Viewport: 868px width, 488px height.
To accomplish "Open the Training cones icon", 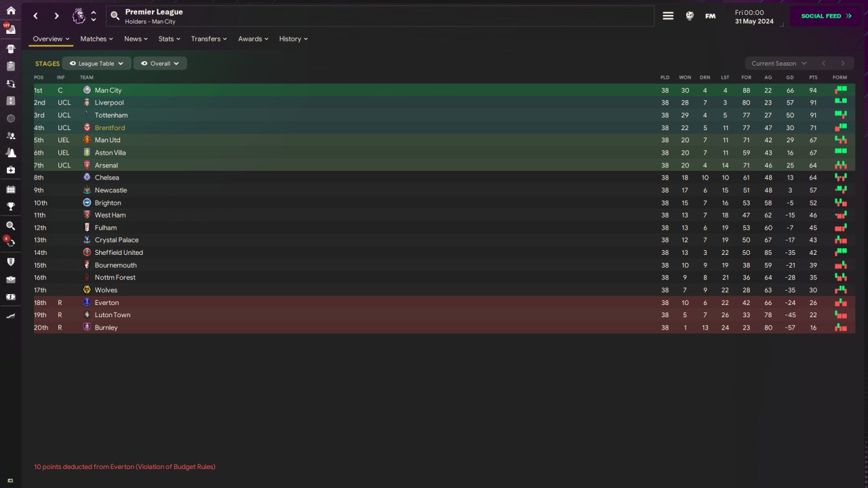I will [10, 153].
